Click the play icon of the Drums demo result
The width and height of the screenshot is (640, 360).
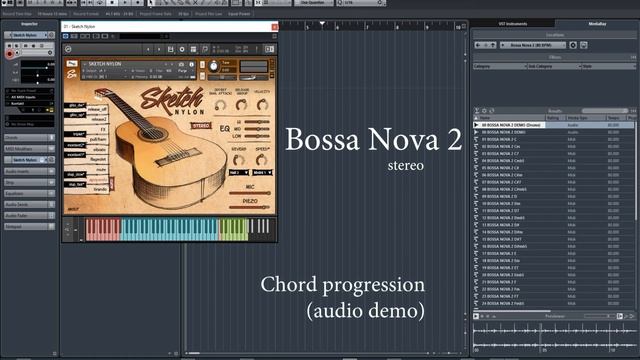tap(476, 125)
